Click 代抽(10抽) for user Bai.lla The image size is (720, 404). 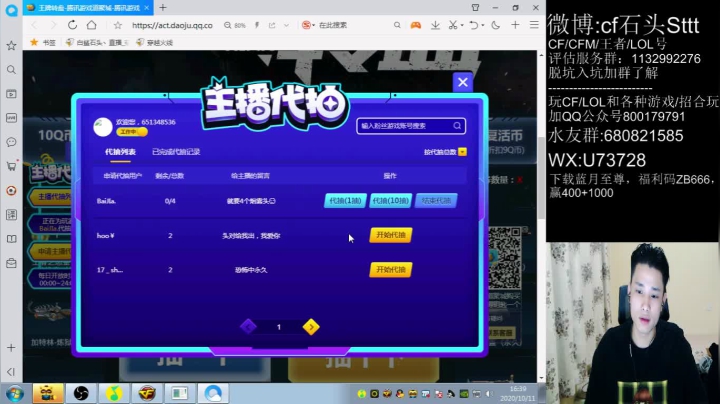coord(391,201)
